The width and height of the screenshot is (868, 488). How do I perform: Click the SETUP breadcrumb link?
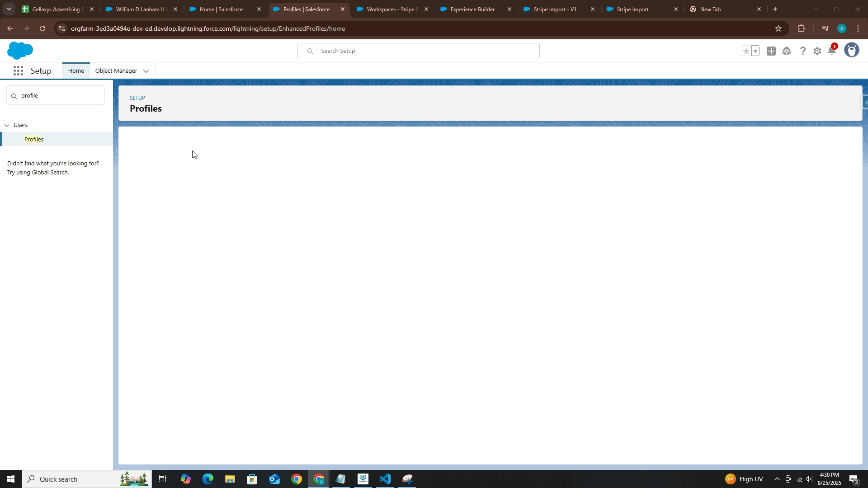click(x=137, y=98)
